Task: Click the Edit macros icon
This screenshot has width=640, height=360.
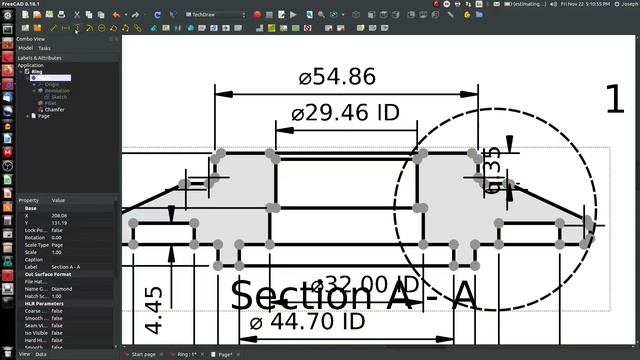Action: click(x=281, y=15)
